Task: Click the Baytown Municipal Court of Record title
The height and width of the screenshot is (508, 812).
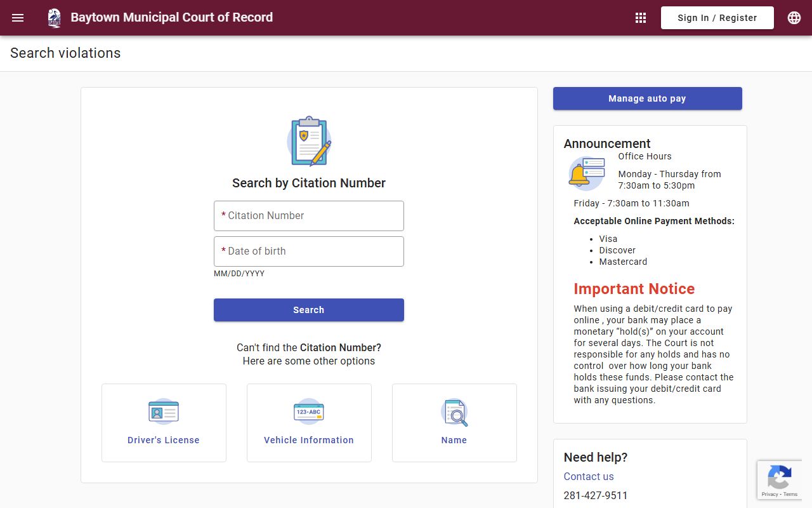Action: point(172,18)
